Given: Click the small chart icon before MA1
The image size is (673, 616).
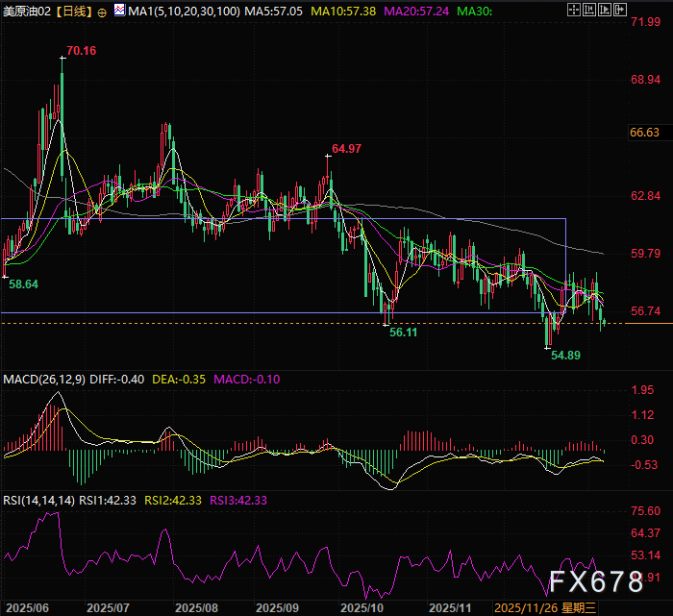Looking at the screenshot, I should point(117,11).
